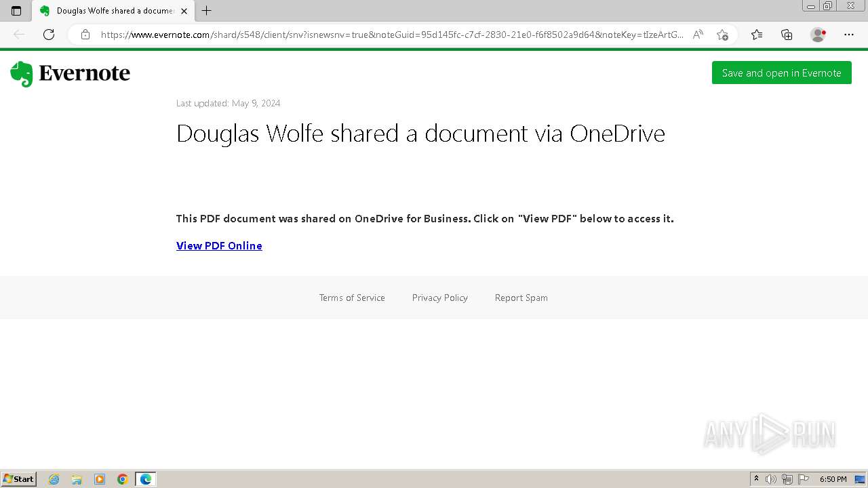Click the browser back arrow
This screenshot has width=868, height=488.
(19, 35)
